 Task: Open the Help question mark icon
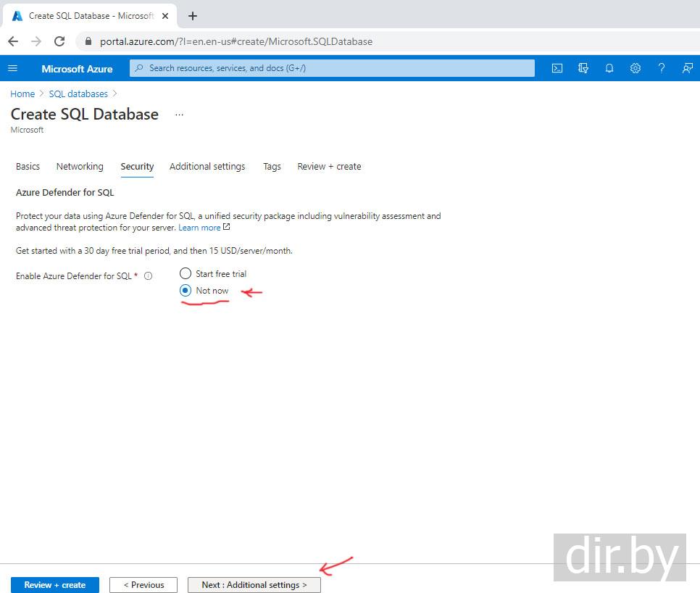(x=662, y=68)
